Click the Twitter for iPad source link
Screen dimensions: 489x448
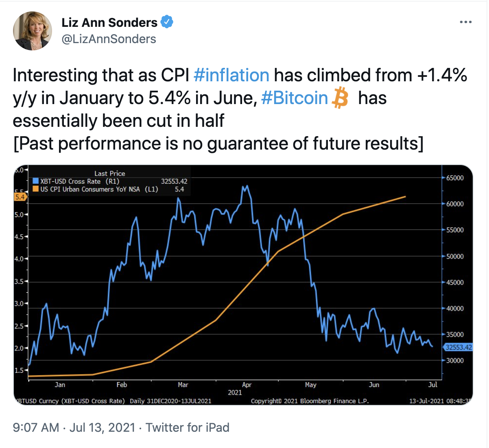click(188, 427)
